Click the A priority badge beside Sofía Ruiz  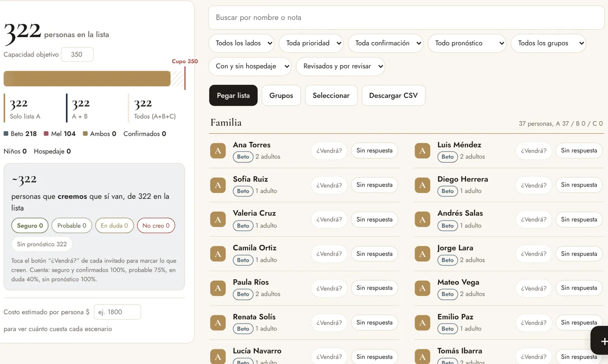point(218,185)
